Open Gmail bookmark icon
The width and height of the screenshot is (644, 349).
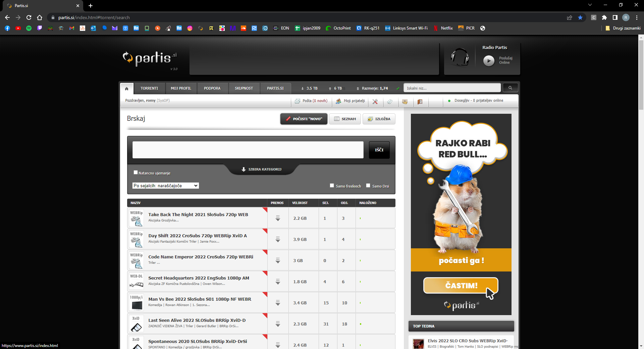72,28
